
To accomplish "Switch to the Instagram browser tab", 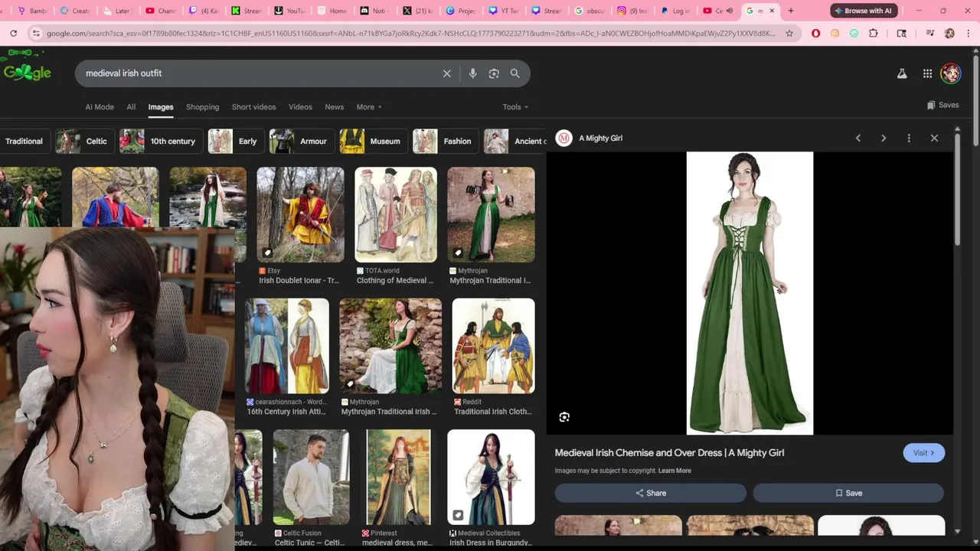I will (632, 11).
